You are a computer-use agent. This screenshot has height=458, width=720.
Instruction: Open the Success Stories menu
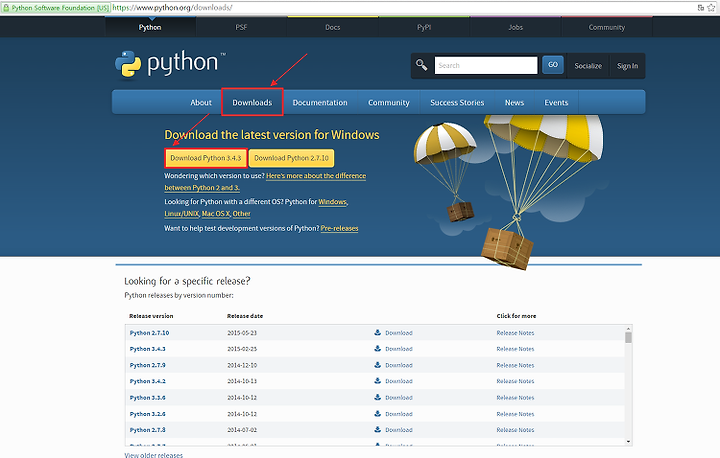pos(457,102)
